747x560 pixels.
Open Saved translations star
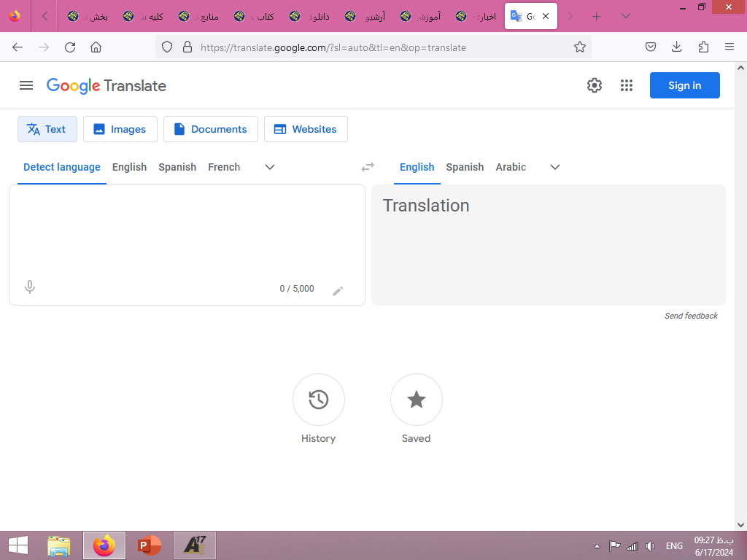[417, 400]
